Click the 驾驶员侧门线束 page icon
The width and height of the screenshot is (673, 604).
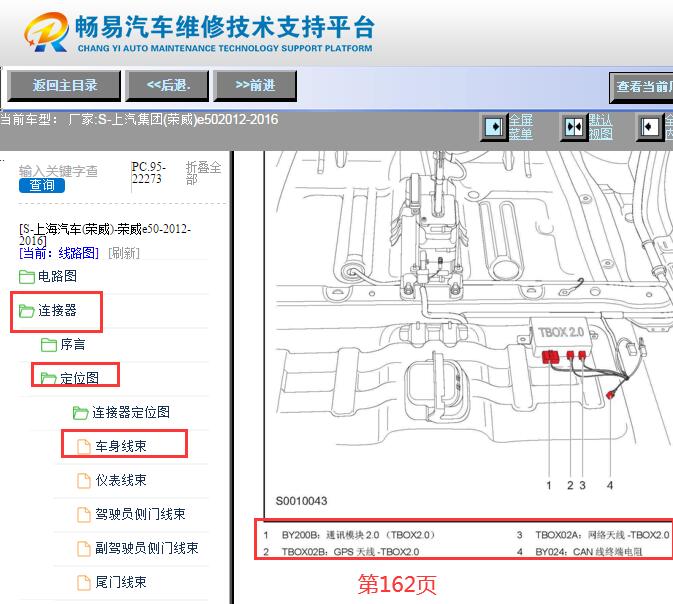point(84,514)
